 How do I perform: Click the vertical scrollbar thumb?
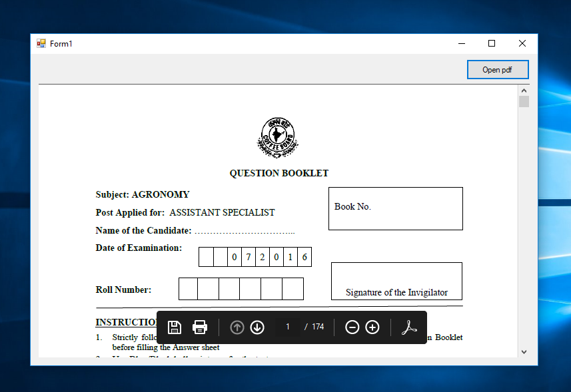coord(524,101)
